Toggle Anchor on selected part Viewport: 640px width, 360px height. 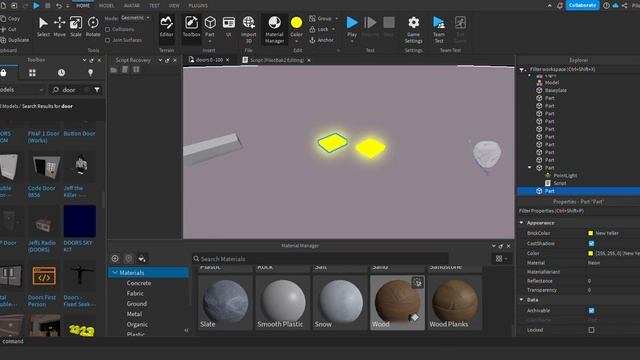click(x=321, y=40)
